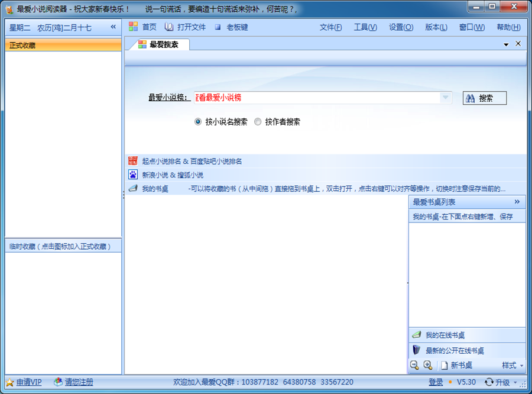
Task: Select 按作者搜索 radio button
Action: 258,122
